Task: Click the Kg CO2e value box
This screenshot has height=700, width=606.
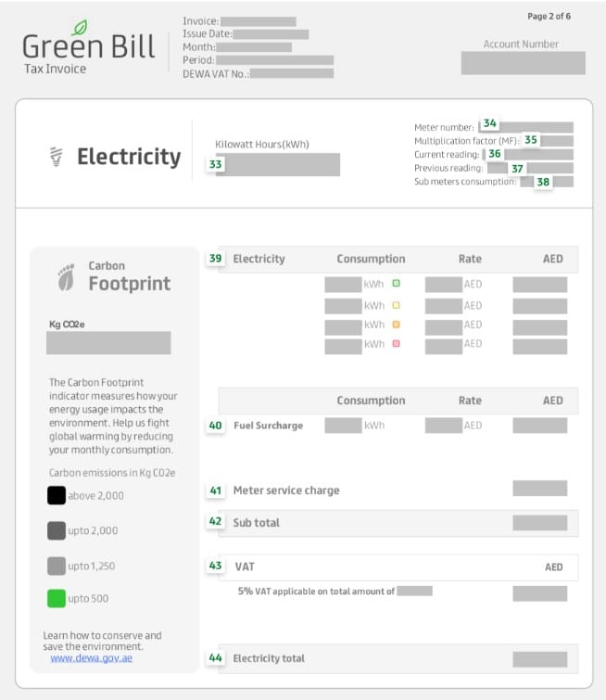Action: 108,343
